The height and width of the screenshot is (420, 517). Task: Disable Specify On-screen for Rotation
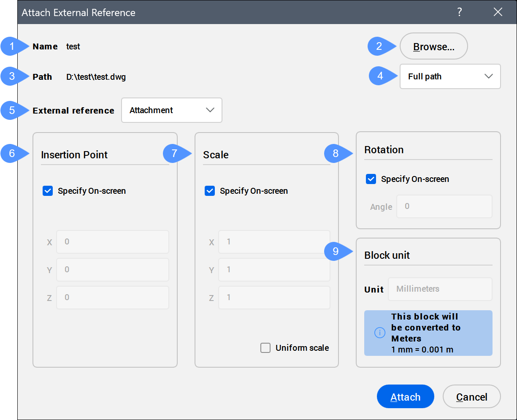click(x=371, y=179)
